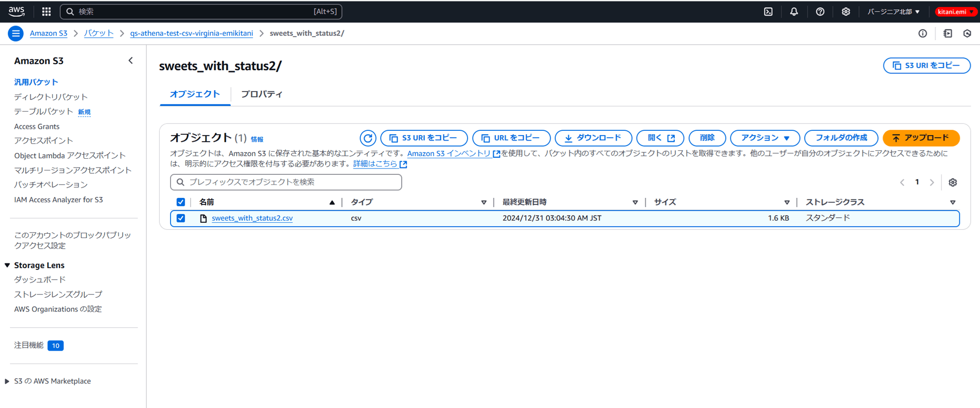Open the top bar settings gear icon
This screenshot has height=408, width=980.
(x=846, y=12)
